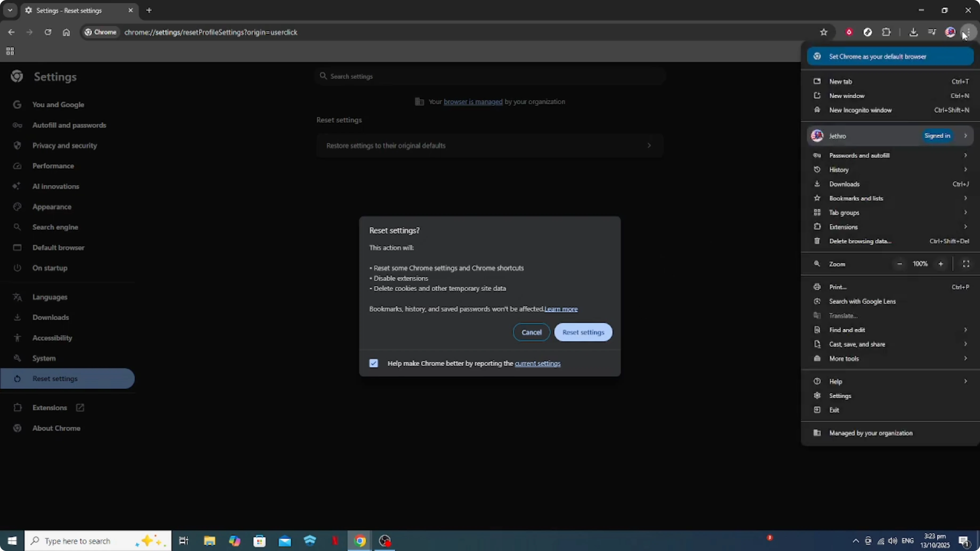Choose Search with Google Lens
Image resolution: width=980 pixels, height=551 pixels.
(x=890, y=302)
